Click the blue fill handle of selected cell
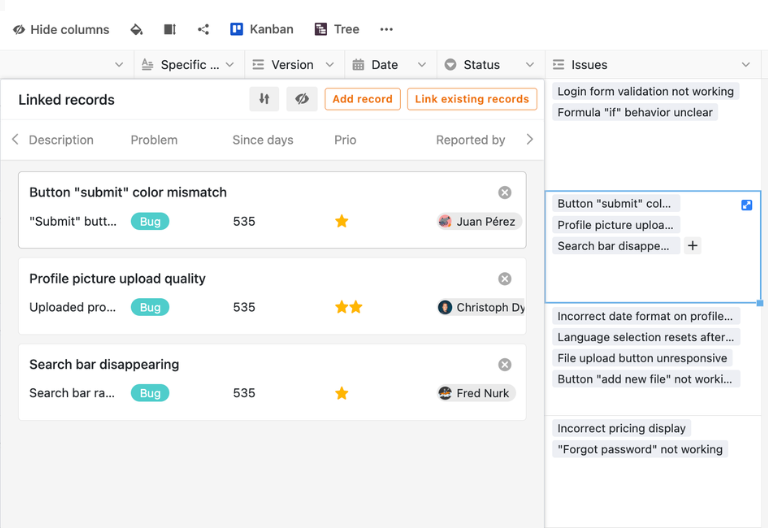768x528 pixels. [760, 303]
